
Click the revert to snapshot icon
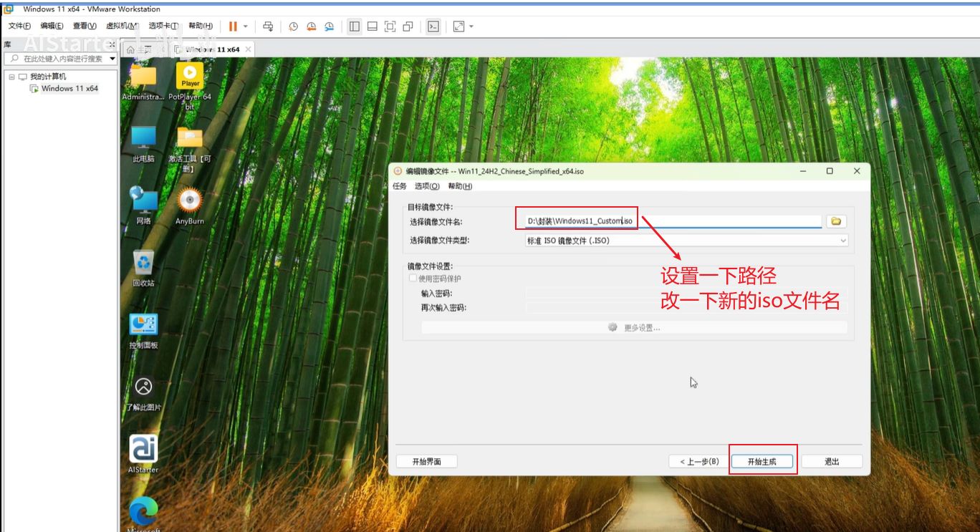point(311,26)
